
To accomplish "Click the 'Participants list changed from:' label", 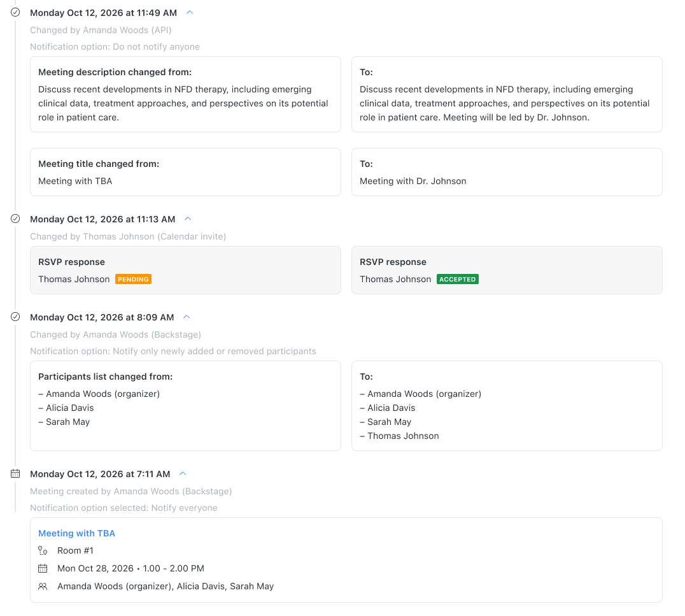I will [105, 376].
